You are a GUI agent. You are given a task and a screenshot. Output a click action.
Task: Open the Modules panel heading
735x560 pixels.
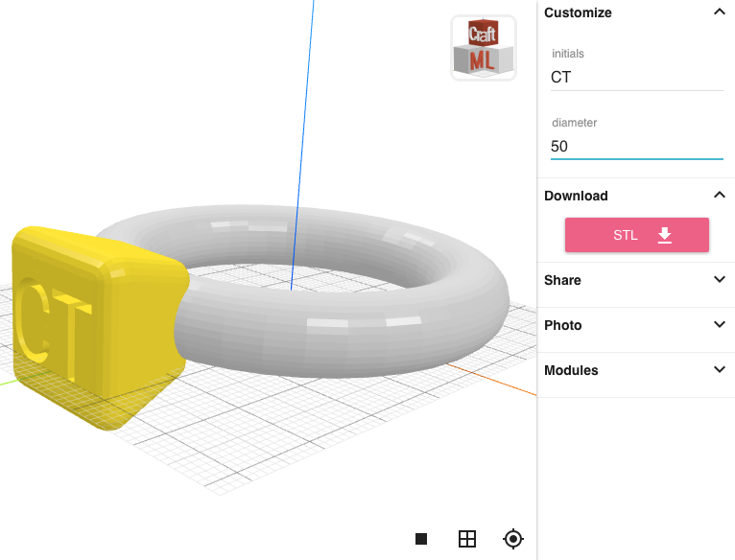[571, 370]
